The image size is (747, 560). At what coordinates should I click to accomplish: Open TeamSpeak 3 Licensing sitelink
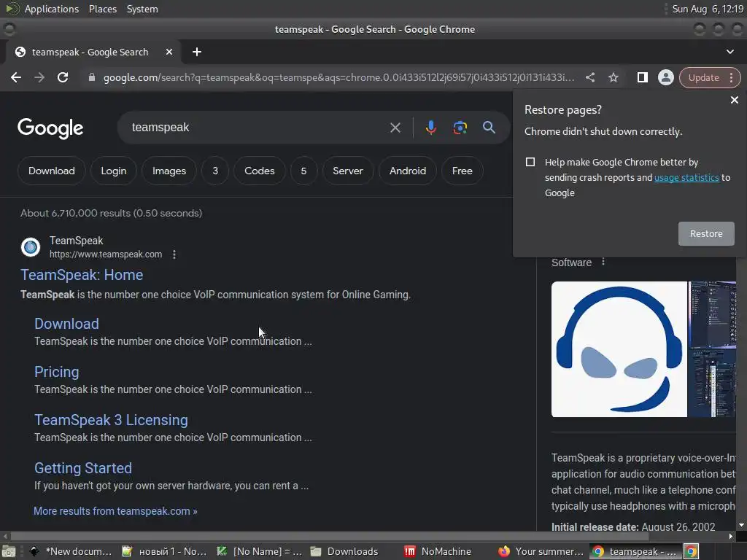(x=111, y=420)
